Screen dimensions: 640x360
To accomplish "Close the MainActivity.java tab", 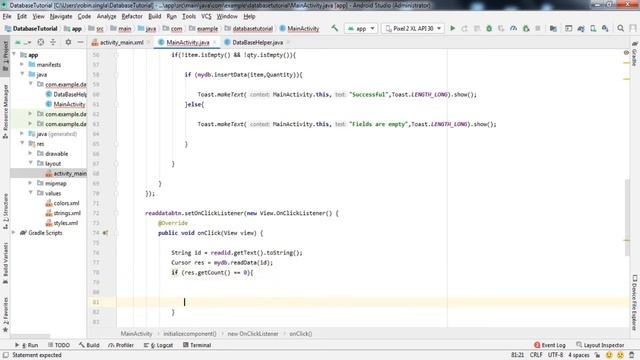I will [214, 42].
